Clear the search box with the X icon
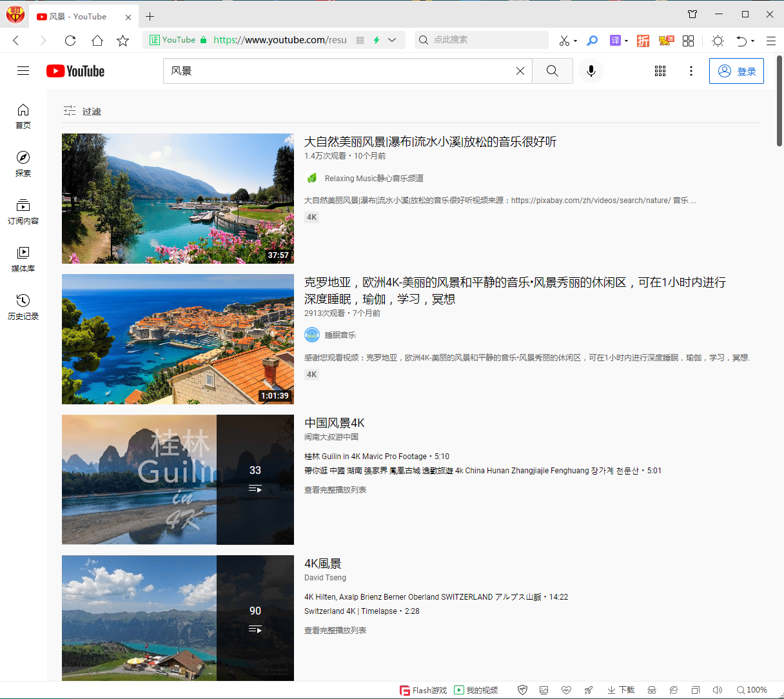The width and height of the screenshot is (784, 699). [x=520, y=71]
